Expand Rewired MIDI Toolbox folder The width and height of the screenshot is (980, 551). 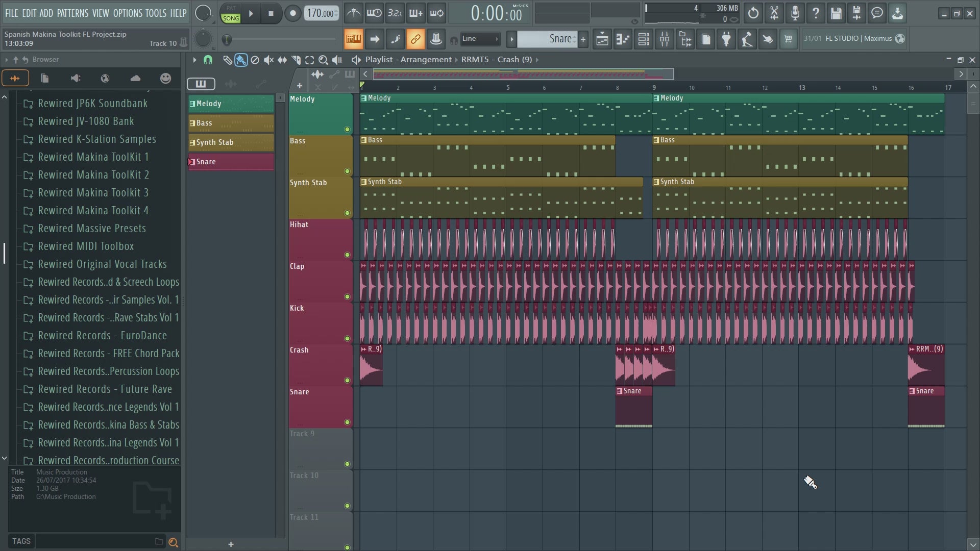(86, 246)
